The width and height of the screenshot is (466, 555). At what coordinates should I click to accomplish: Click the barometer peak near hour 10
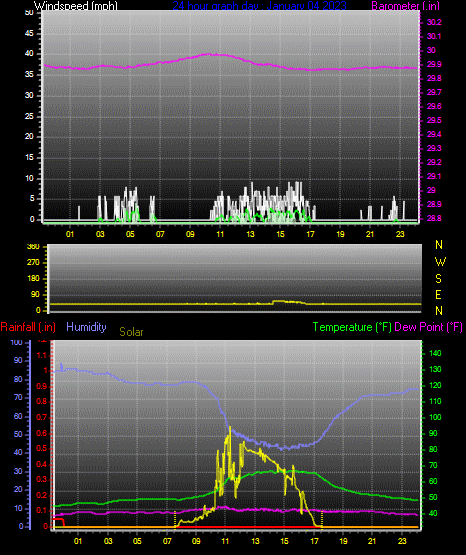coord(209,54)
